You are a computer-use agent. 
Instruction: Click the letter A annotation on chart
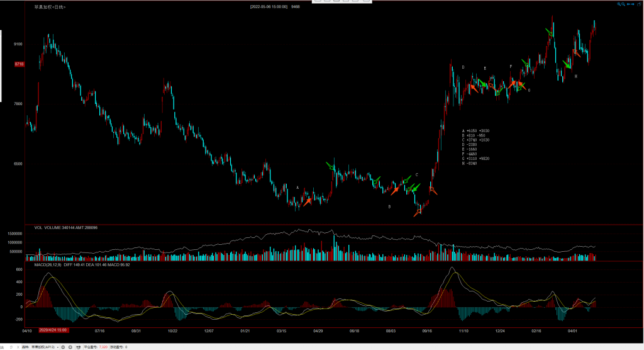[297, 187]
